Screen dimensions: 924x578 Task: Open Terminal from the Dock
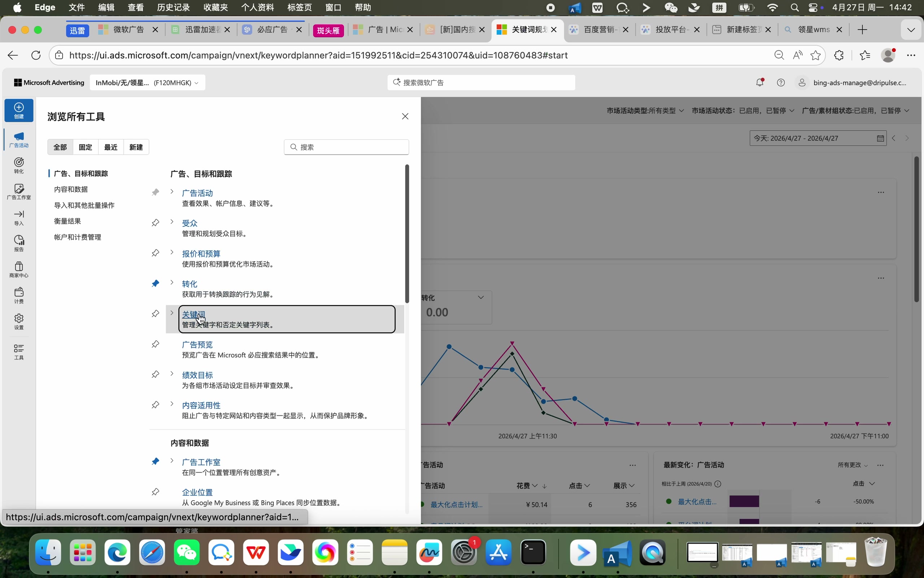[x=533, y=553]
